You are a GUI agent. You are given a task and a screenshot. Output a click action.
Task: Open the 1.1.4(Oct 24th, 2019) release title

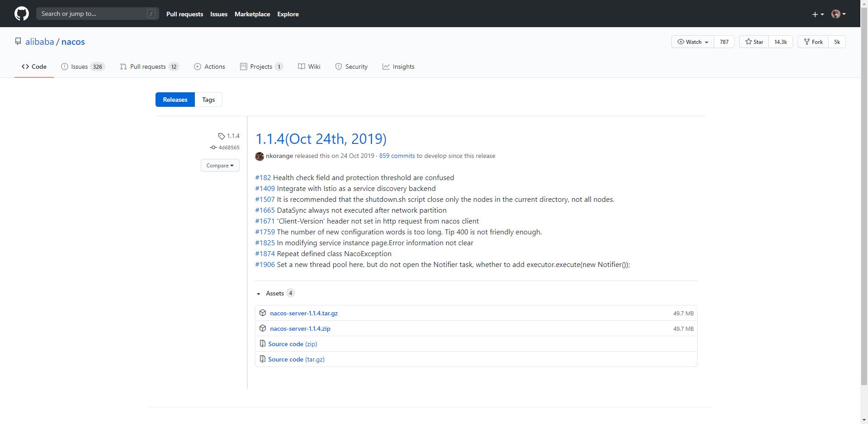[321, 138]
